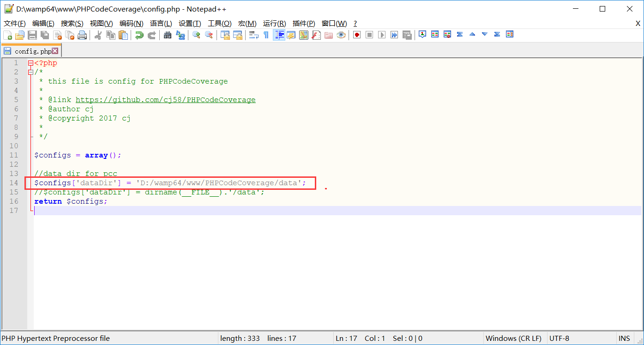Print the document using the printer icon
644x345 pixels.
click(82, 35)
